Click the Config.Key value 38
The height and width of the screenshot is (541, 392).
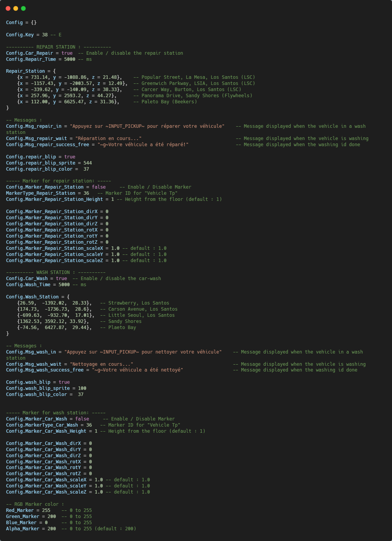point(45,35)
